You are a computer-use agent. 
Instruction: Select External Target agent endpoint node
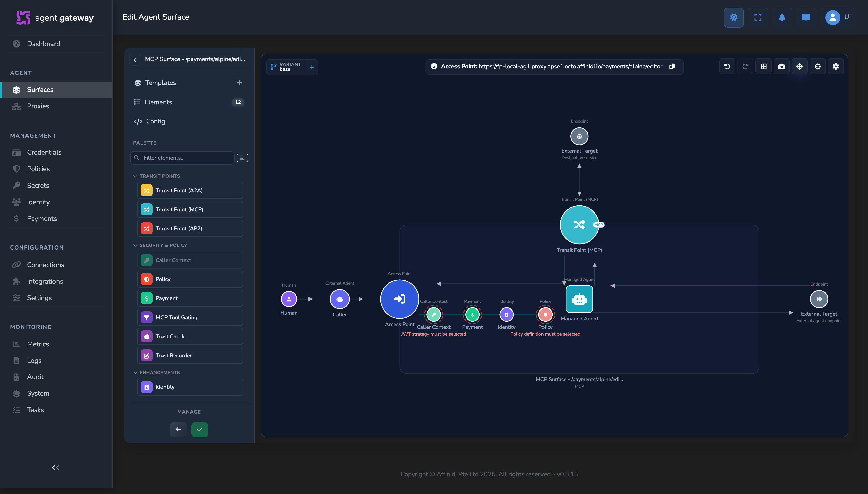pos(819,299)
